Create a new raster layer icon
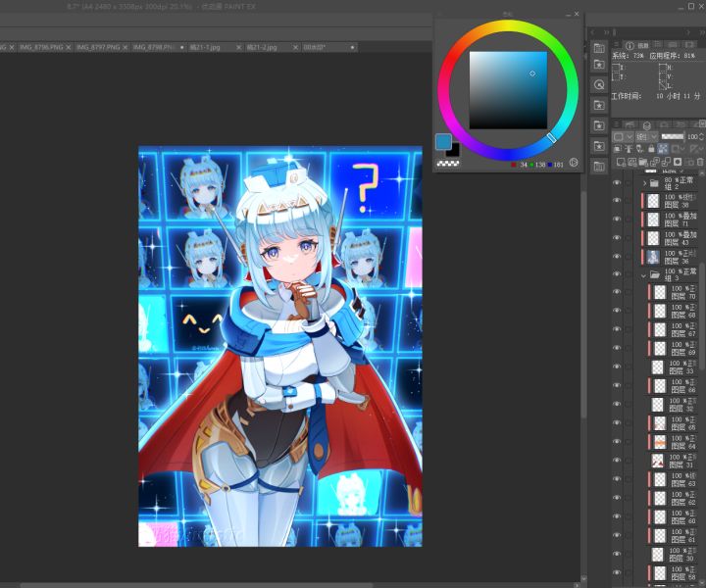Viewport: 706px width, 588px height. pos(621,162)
